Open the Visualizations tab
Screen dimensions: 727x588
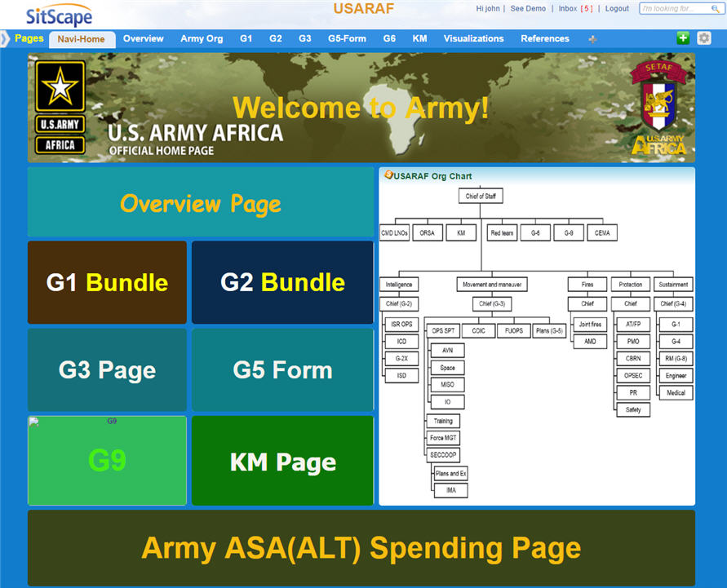(473, 38)
